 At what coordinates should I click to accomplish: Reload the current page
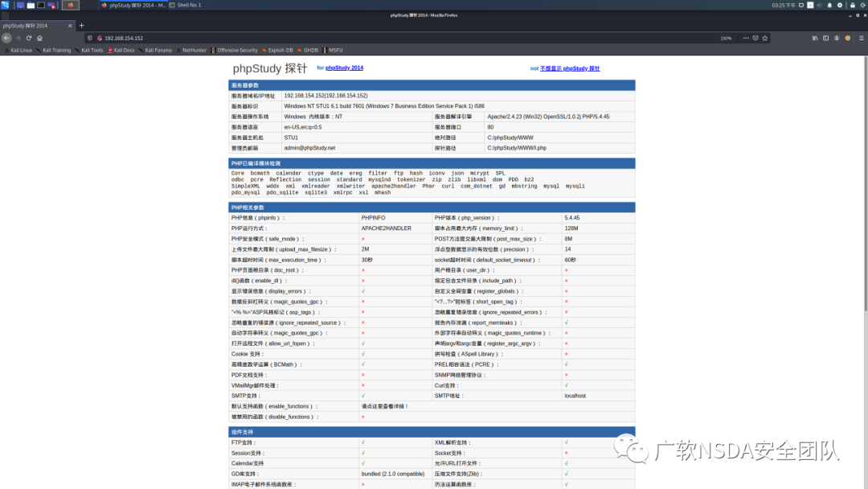29,39
